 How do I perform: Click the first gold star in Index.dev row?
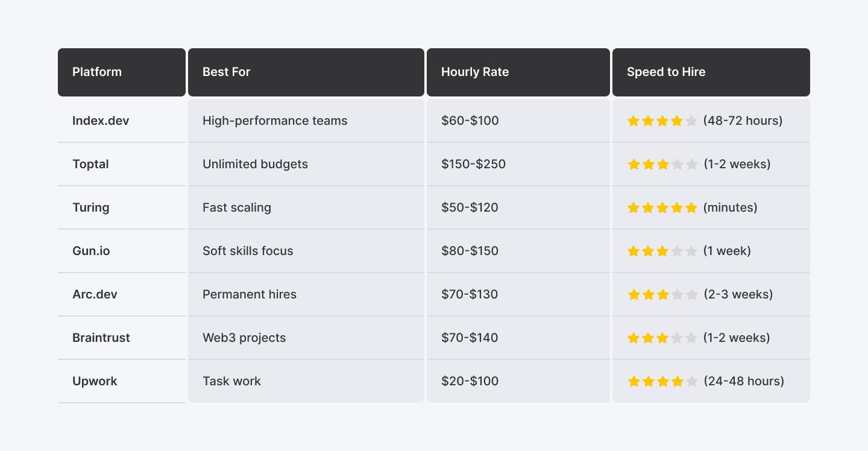pyautogui.click(x=634, y=121)
